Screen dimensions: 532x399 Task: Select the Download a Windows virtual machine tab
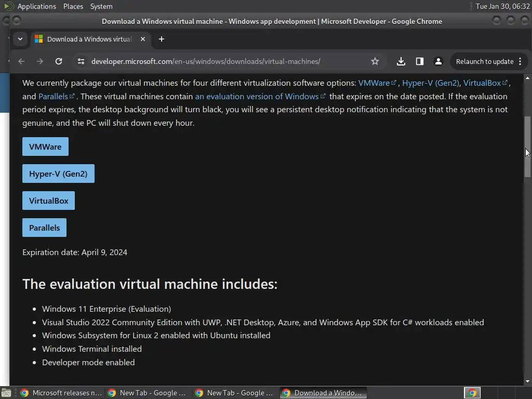click(x=91, y=39)
